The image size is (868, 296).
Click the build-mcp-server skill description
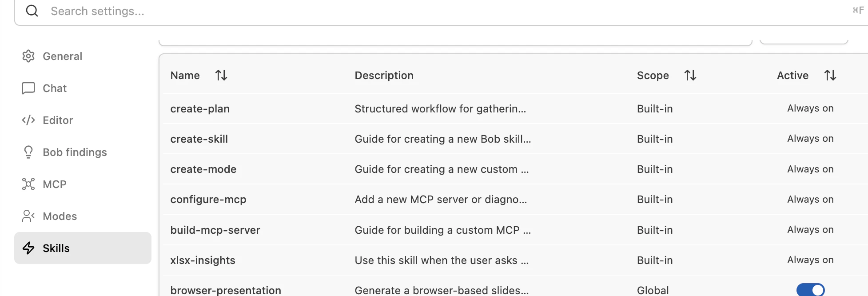coord(443,230)
